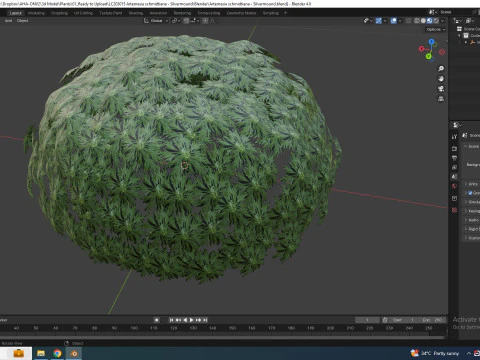Click the plus button to add workspace
The height and width of the screenshot is (360, 480).
285,13
